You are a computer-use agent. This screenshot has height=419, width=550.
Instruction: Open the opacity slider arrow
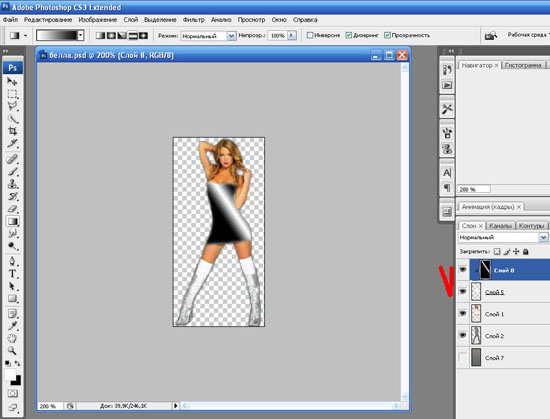[292, 35]
